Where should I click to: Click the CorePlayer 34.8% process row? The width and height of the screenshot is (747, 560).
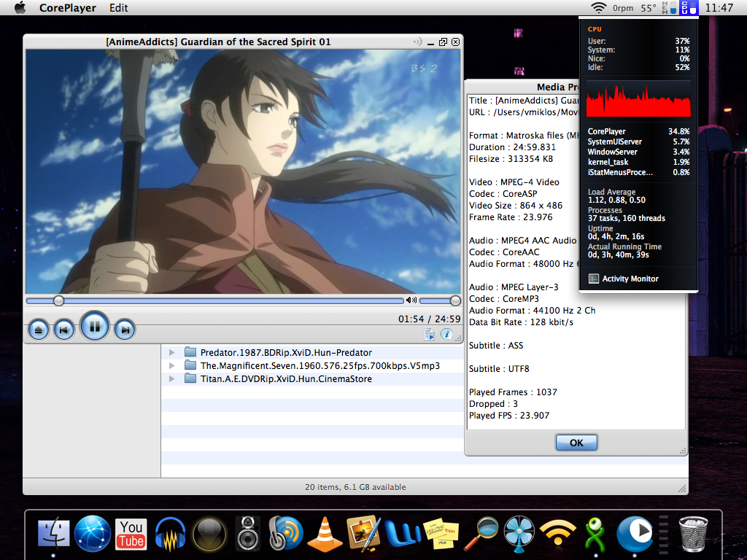tap(638, 131)
